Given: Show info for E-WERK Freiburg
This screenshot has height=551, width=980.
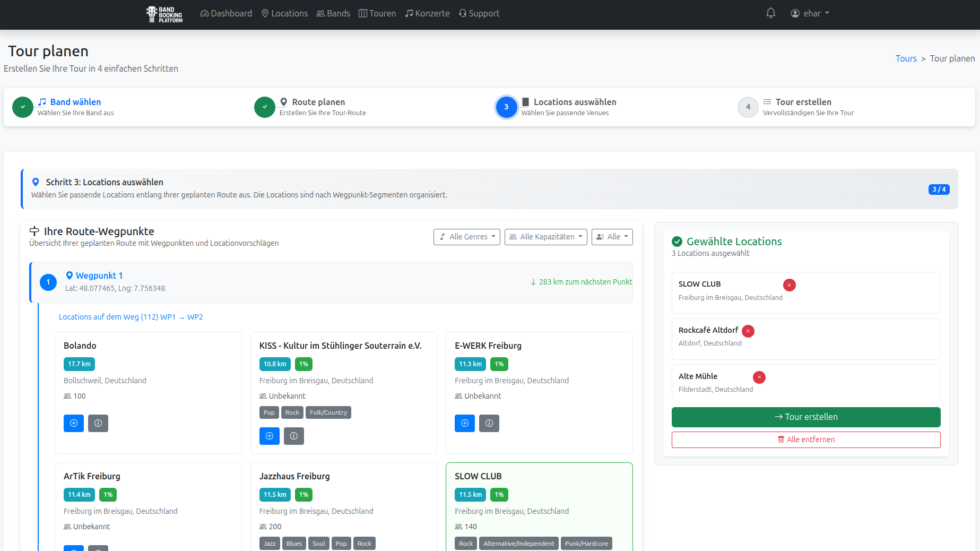Looking at the screenshot, I should pos(489,423).
